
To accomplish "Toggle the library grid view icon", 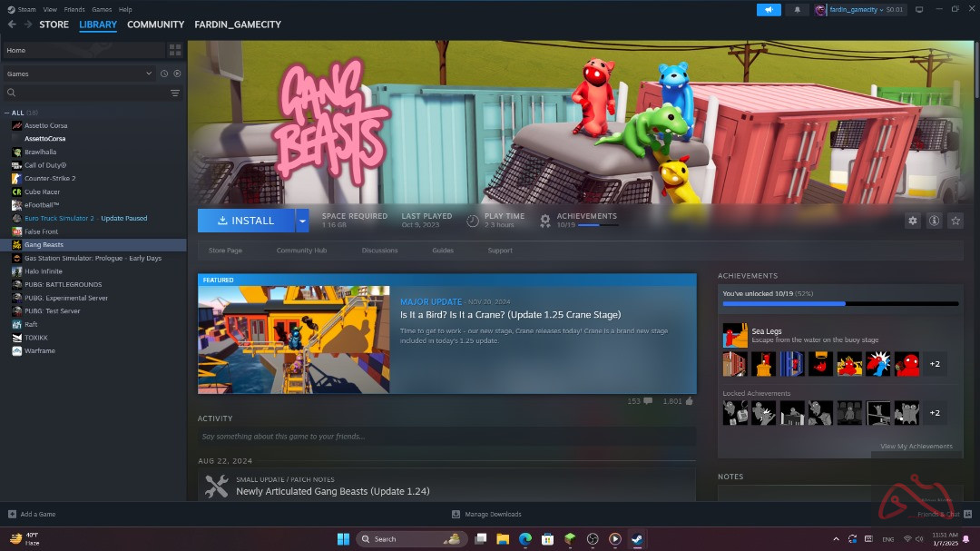I will pos(175,50).
